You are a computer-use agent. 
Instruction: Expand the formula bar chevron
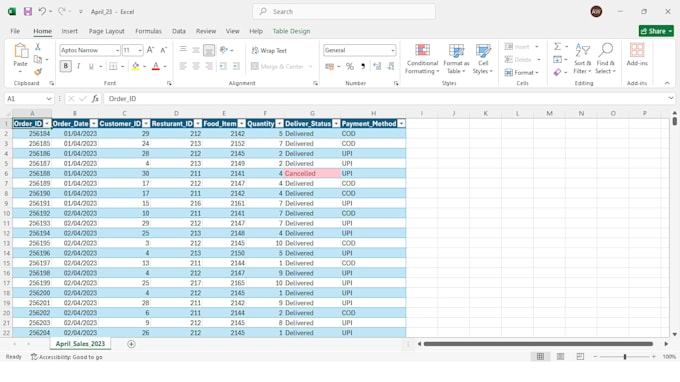[671, 98]
